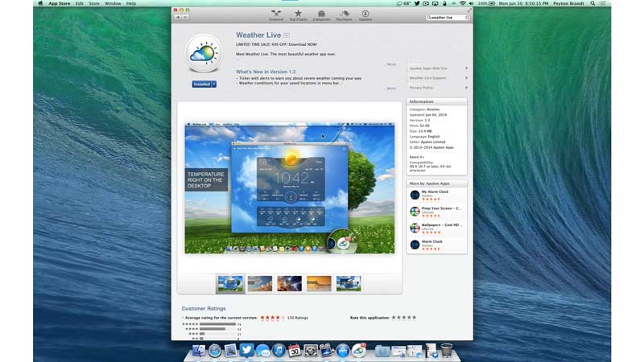Open Purchases in the App Store toolbar

345,15
